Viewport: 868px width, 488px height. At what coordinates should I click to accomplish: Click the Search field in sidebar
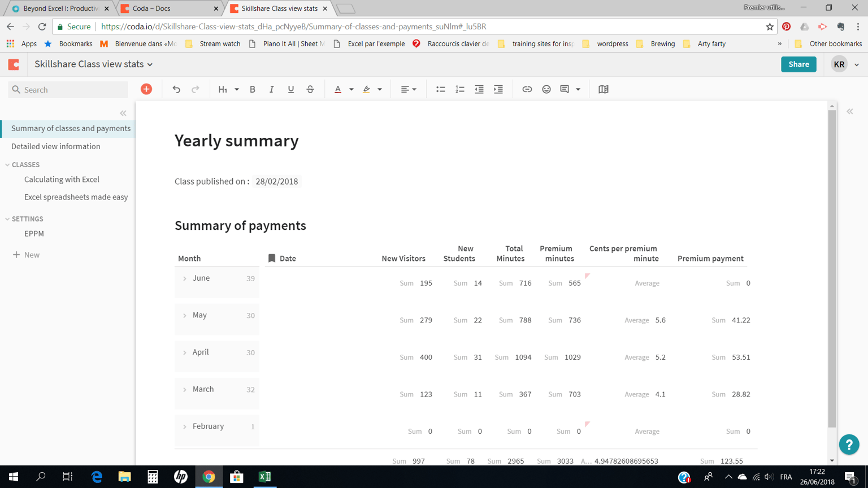coord(68,90)
